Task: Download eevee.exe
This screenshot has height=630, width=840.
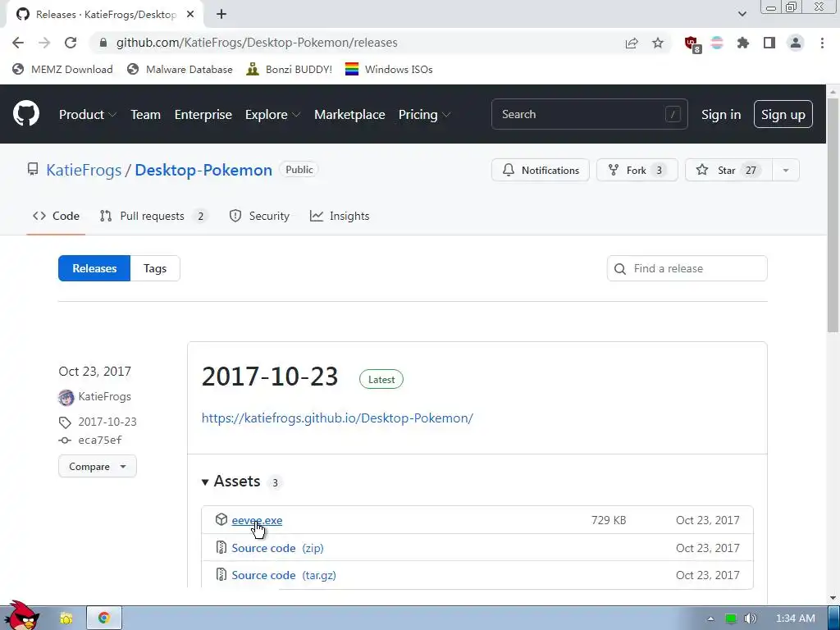Action: (x=257, y=520)
